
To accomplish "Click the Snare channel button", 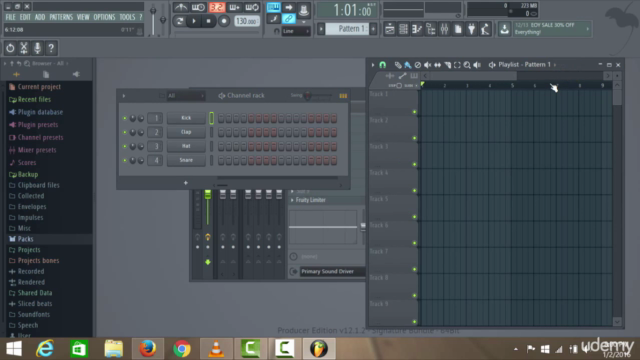I will pos(186,160).
